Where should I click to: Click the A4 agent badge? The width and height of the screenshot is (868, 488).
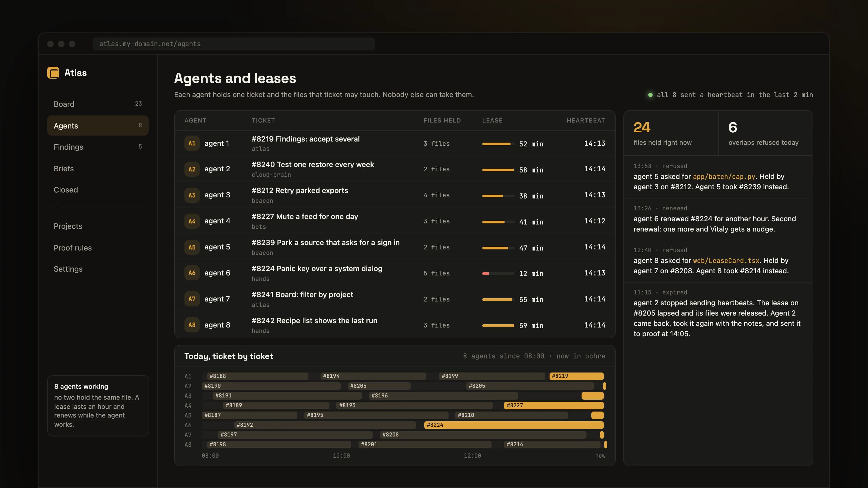(192, 221)
